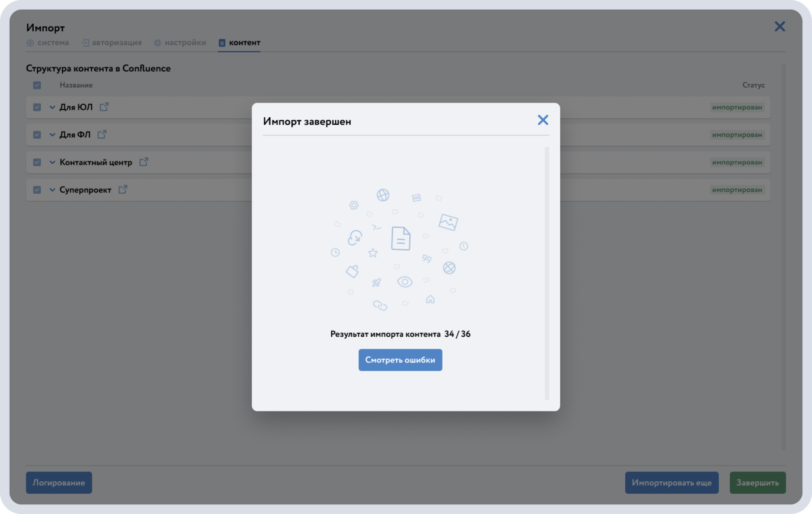Click the globe icon on система tab
Viewport: 812px width, 514px height.
coord(30,43)
